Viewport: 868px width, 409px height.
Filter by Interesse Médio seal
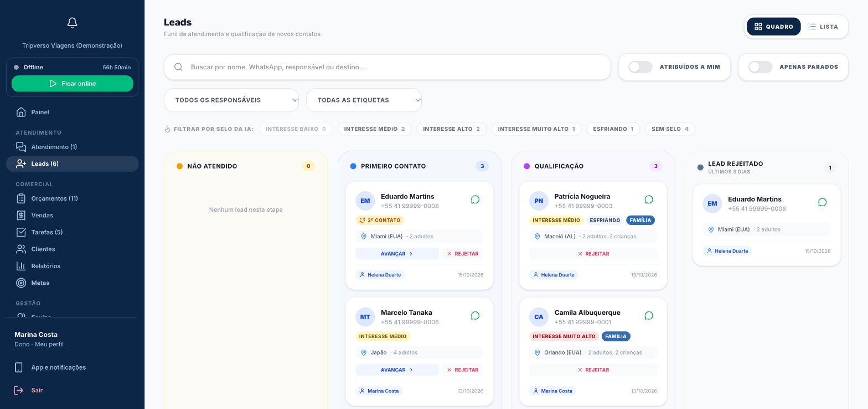click(374, 129)
